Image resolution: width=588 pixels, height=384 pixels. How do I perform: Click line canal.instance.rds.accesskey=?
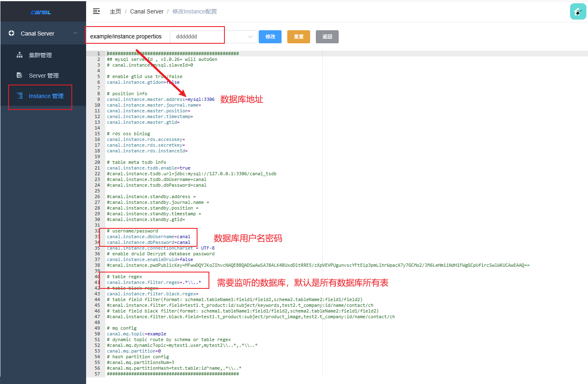coord(146,139)
